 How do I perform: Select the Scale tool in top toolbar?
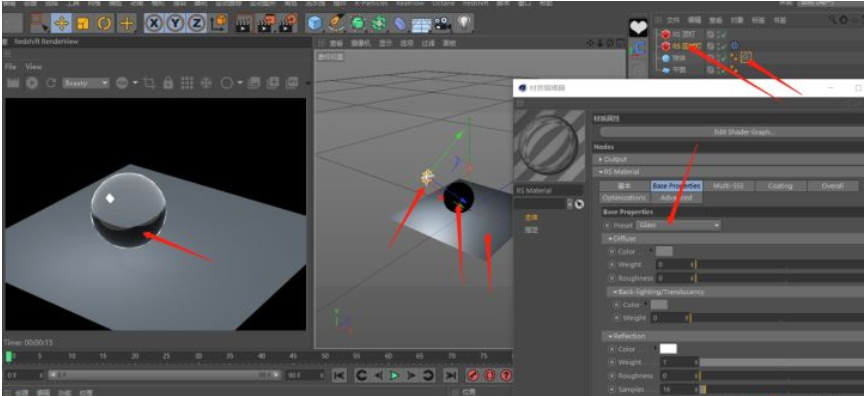click(83, 23)
